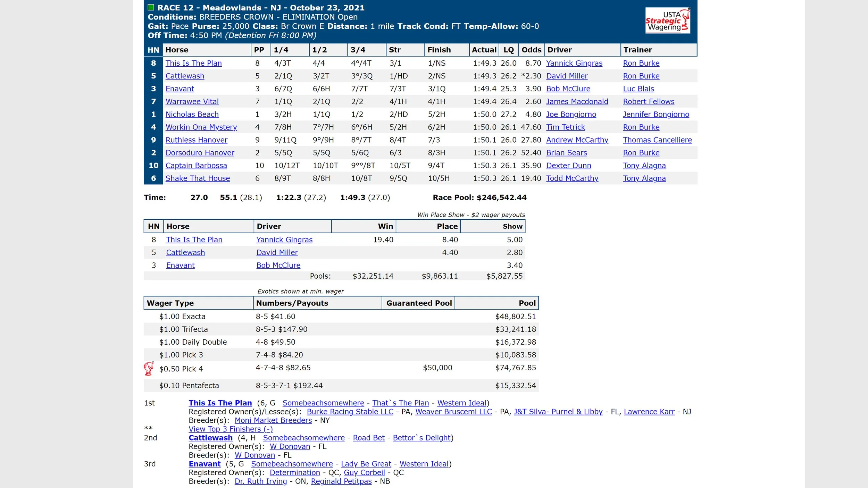Open driver Dexter Dunn link
The image size is (868, 488).
coord(568,166)
